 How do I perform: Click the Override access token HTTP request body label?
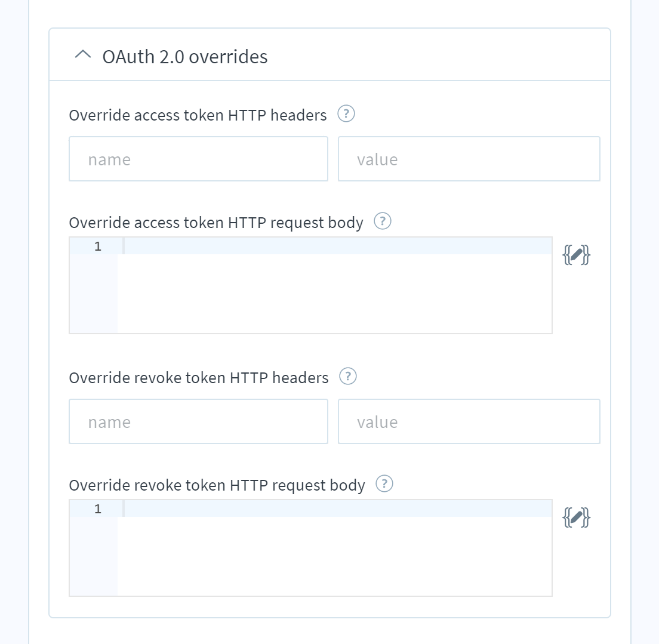click(216, 223)
